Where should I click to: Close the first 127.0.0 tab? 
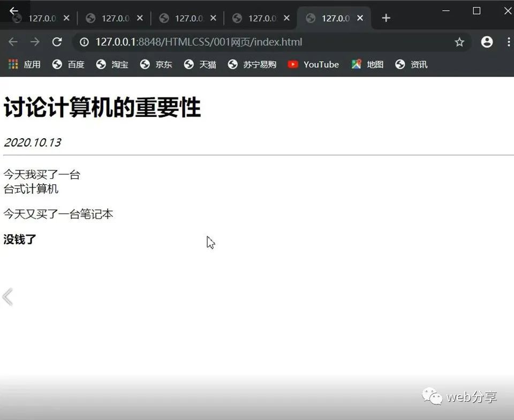click(x=66, y=18)
